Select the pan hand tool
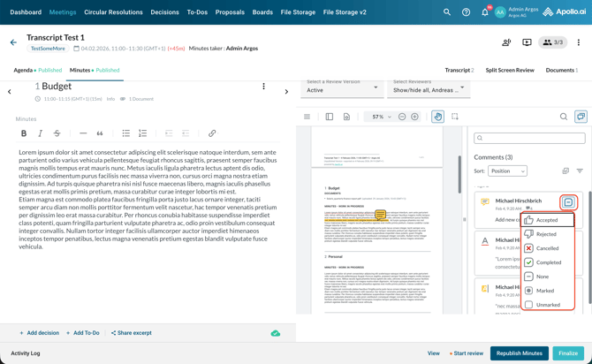This screenshot has width=592, height=364. 437,117
